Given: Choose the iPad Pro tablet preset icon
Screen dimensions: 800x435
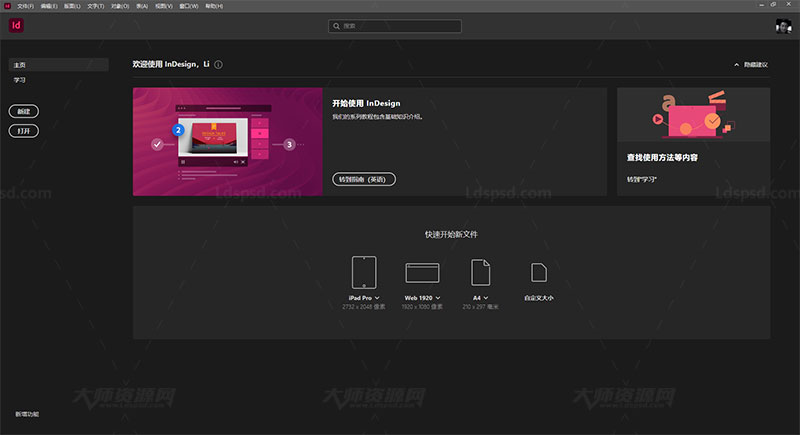Looking at the screenshot, I should tap(364, 272).
